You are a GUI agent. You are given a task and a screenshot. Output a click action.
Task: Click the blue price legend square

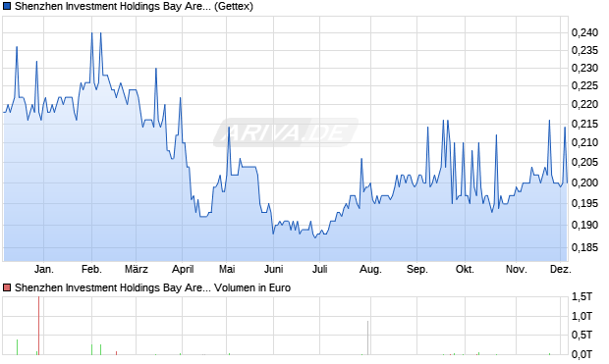(7, 7)
